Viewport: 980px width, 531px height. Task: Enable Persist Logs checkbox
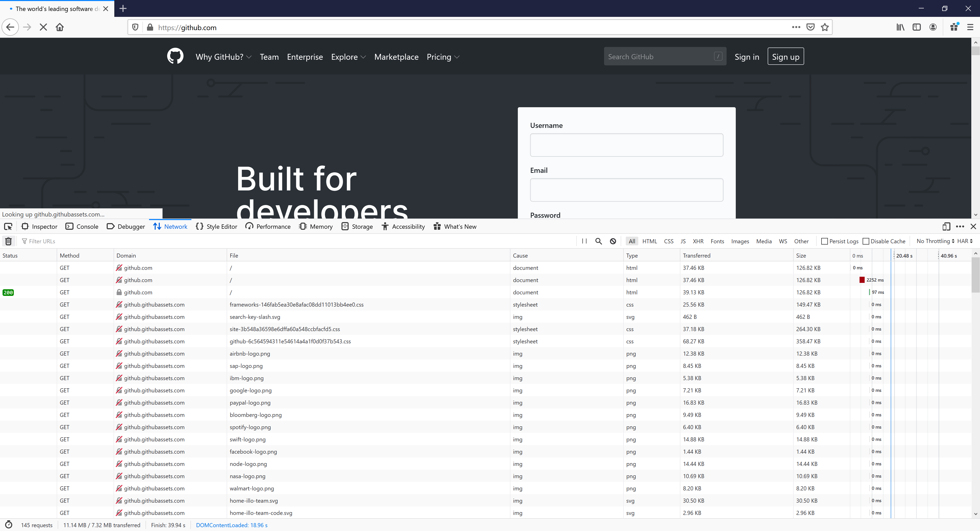click(x=824, y=241)
